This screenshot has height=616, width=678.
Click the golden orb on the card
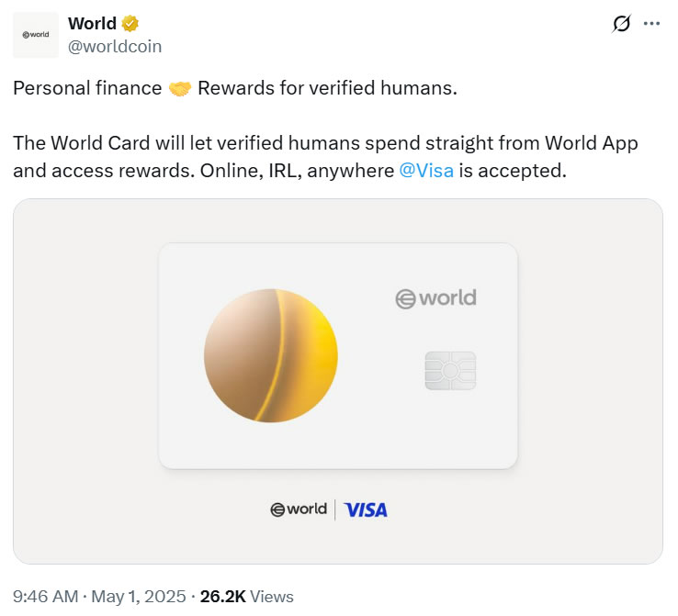270,355
